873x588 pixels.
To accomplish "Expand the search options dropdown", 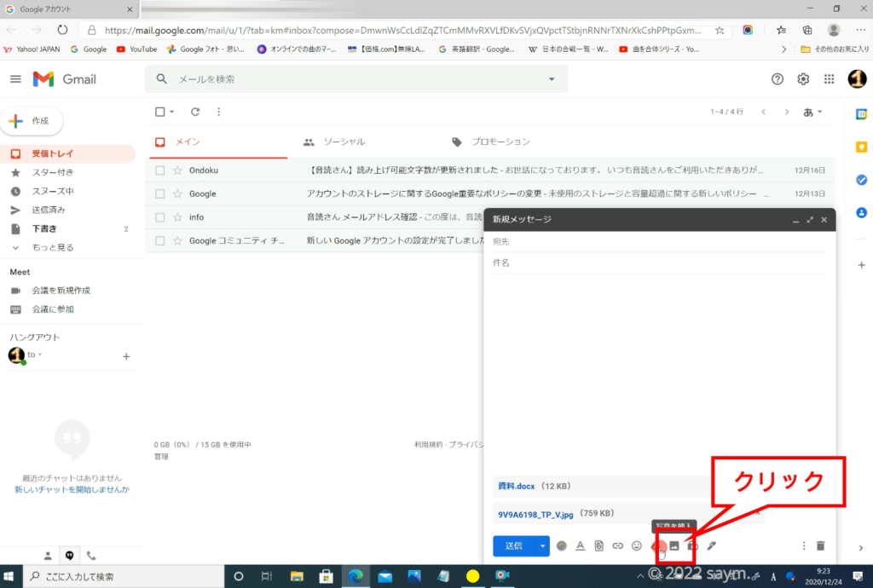I will [551, 79].
